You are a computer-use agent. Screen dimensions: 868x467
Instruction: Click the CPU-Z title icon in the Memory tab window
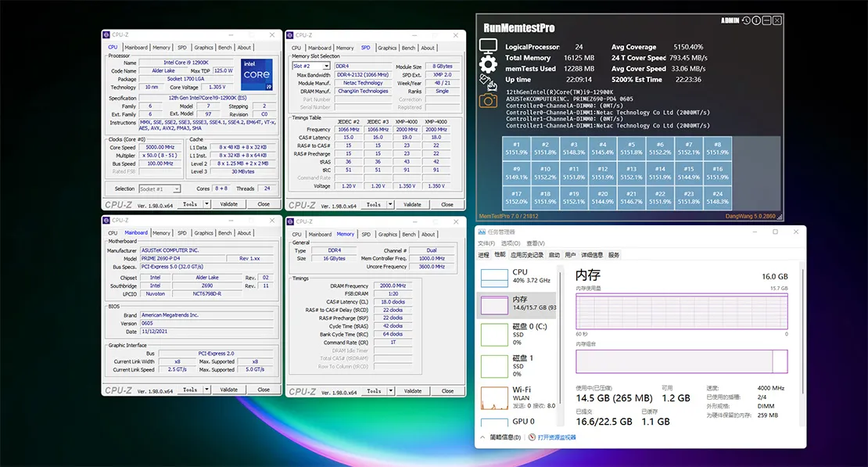(289, 221)
